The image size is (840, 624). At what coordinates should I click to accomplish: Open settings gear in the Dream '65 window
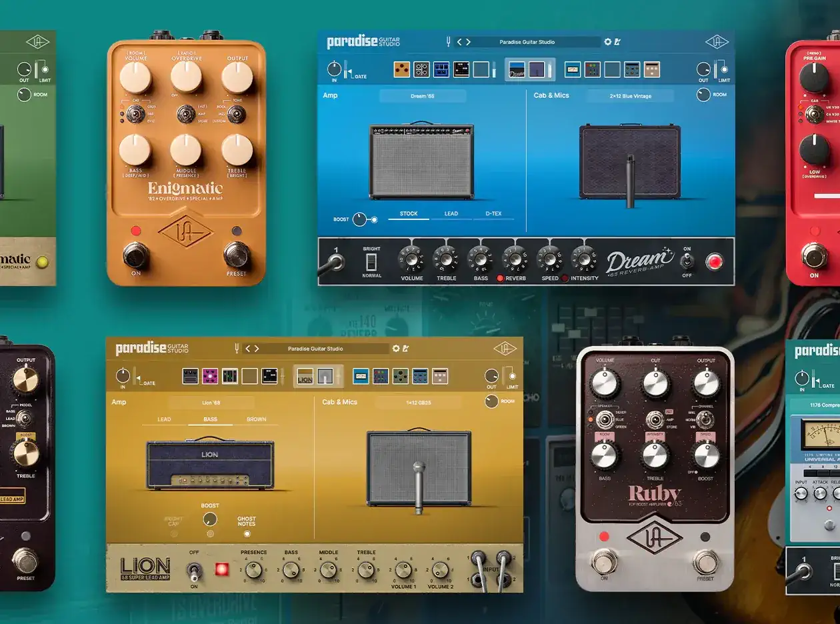(607, 42)
